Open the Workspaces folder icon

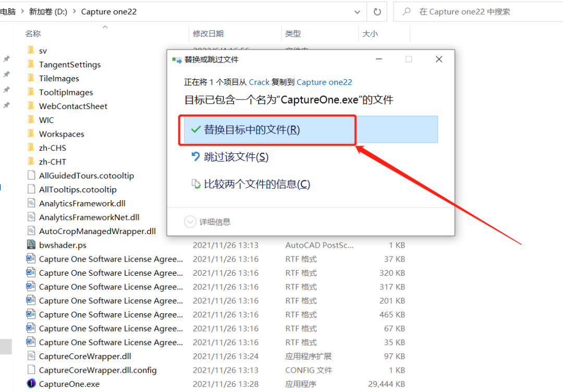31,133
